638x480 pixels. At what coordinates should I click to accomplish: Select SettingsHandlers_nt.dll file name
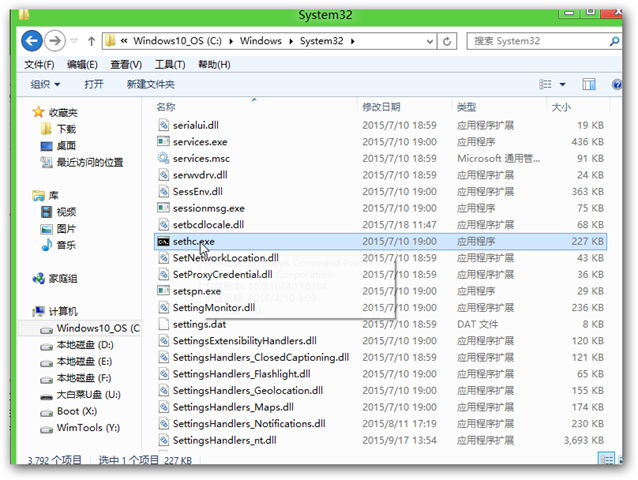(225, 441)
